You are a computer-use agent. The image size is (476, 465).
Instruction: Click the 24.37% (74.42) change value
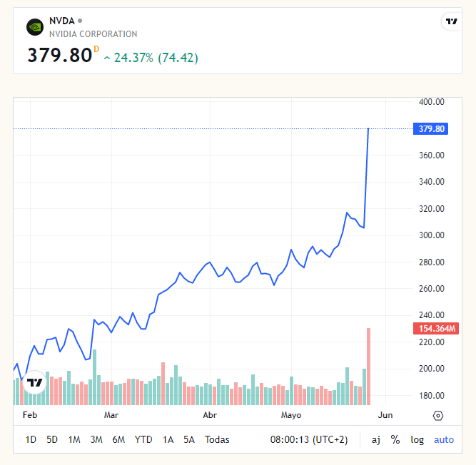coord(156,58)
